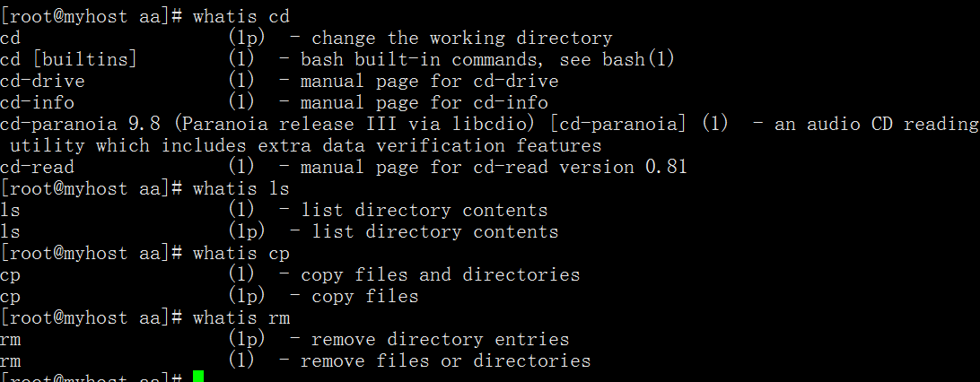980x382 pixels.
Task: Click the 'cd-info' result entry
Action: point(37,102)
